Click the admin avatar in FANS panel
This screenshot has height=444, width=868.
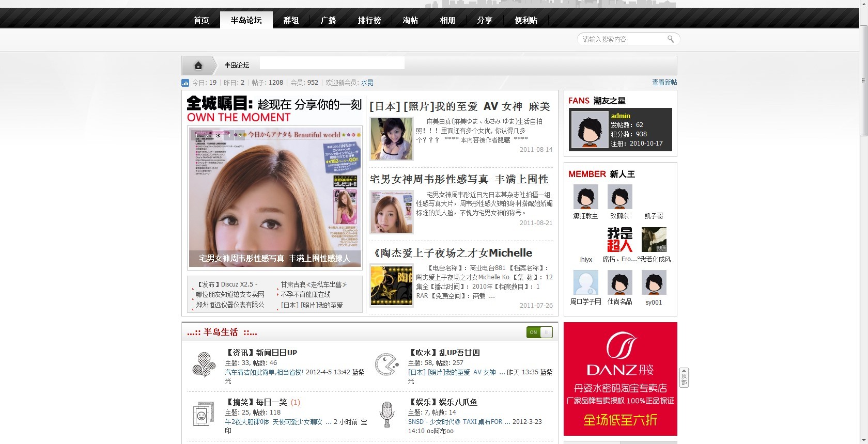pos(590,130)
